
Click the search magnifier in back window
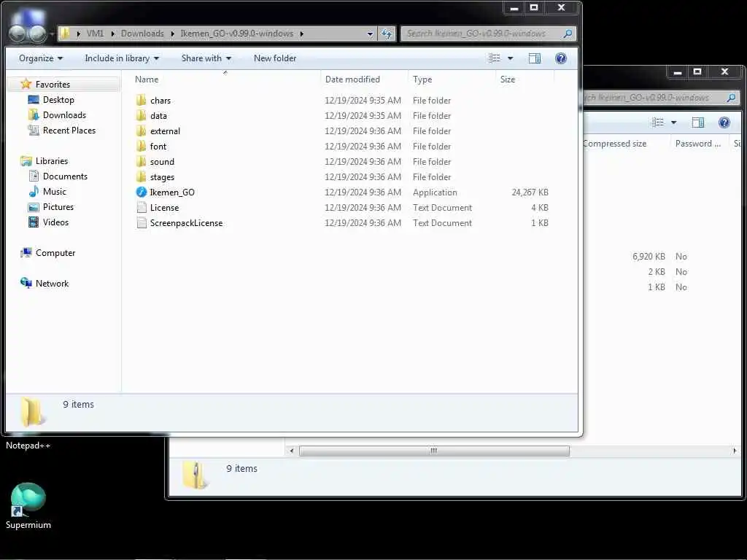coord(731,98)
